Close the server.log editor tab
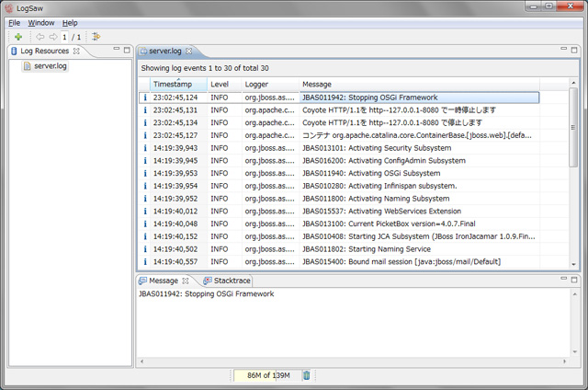Viewport: 588px width, 390px height. (x=189, y=51)
